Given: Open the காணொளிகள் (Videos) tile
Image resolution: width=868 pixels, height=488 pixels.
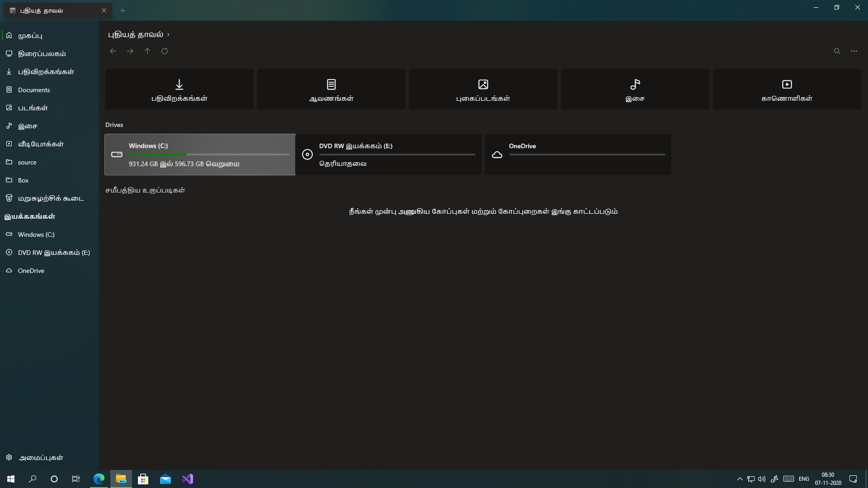Looking at the screenshot, I should tap(787, 89).
